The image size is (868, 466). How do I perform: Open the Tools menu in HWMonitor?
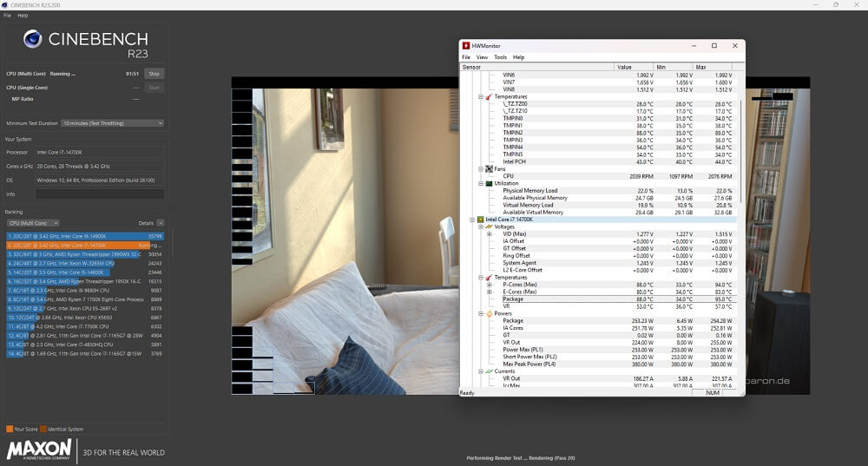click(x=500, y=57)
